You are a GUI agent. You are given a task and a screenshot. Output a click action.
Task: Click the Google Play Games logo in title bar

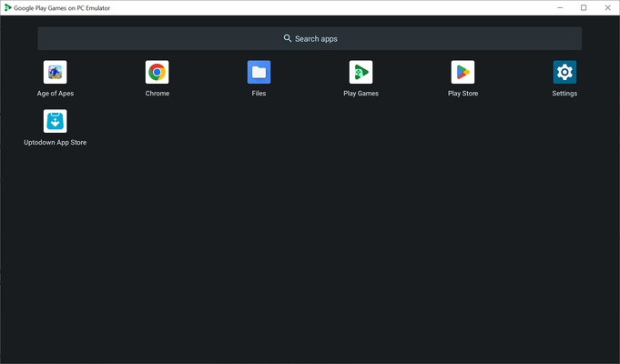point(7,7)
